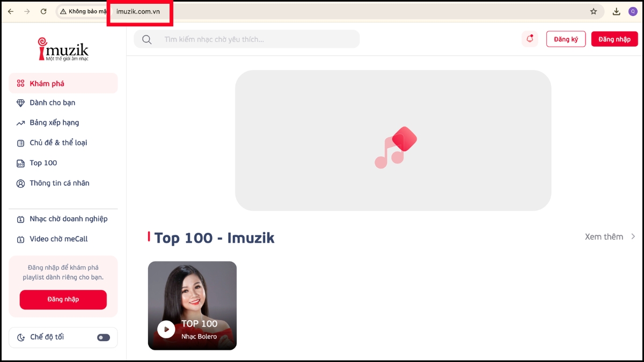Click the browser back arrow
Image resolution: width=644 pixels, height=362 pixels.
(x=10, y=11)
